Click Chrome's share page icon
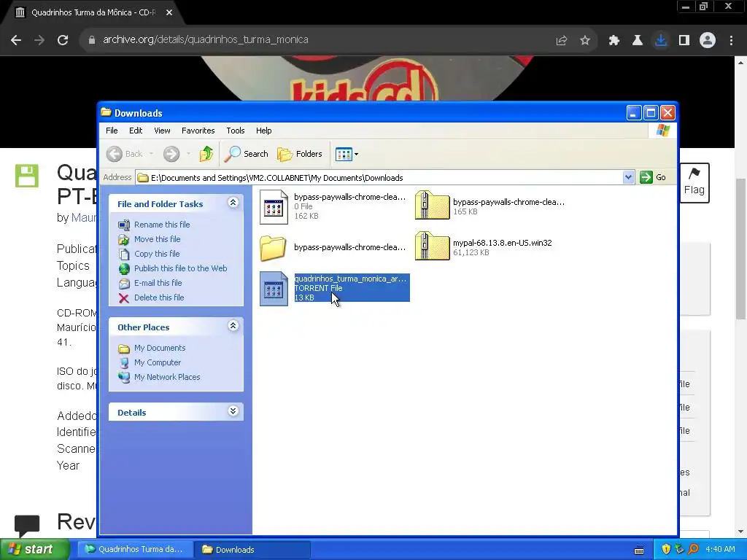747x560 pixels. pos(562,41)
